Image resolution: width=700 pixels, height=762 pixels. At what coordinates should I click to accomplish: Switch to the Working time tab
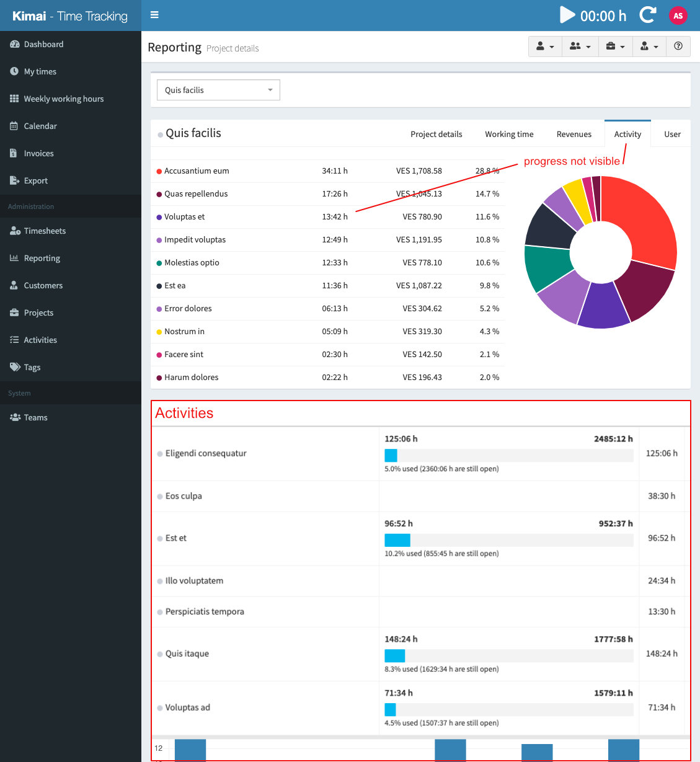tap(509, 134)
